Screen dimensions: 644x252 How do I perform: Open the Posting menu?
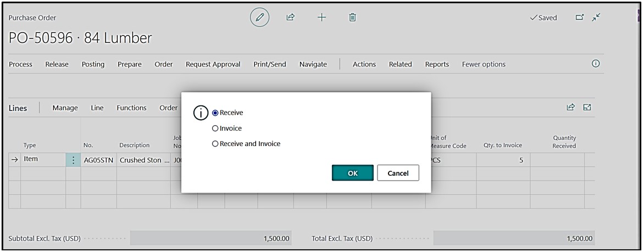coord(93,64)
